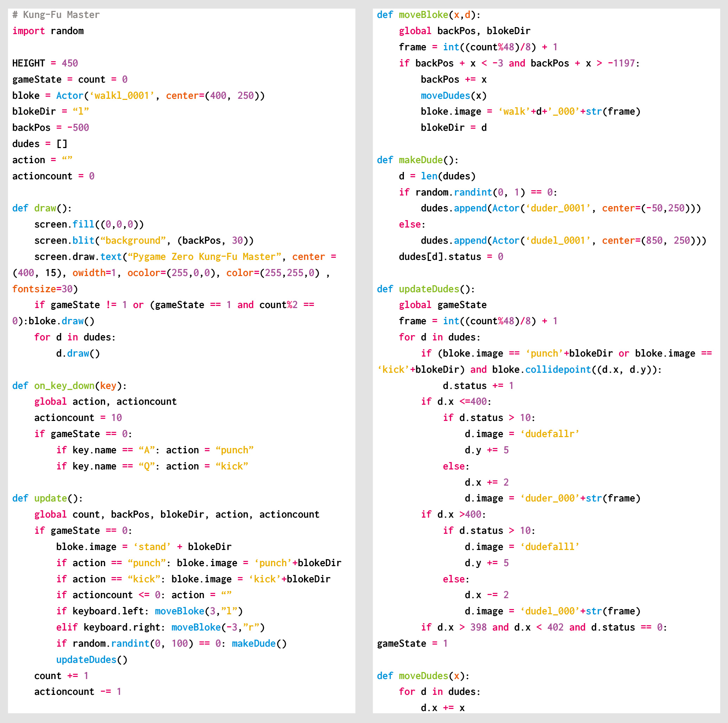Click 'def on_key_down(key):' function header
The width and height of the screenshot is (728, 723).
69,386
